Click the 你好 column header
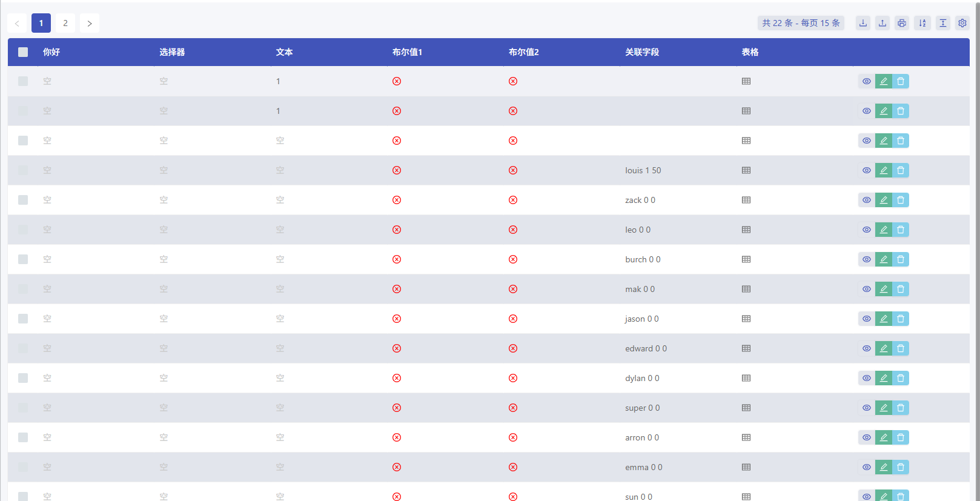The height and width of the screenshot is (501, 980). tap(51, 52)
